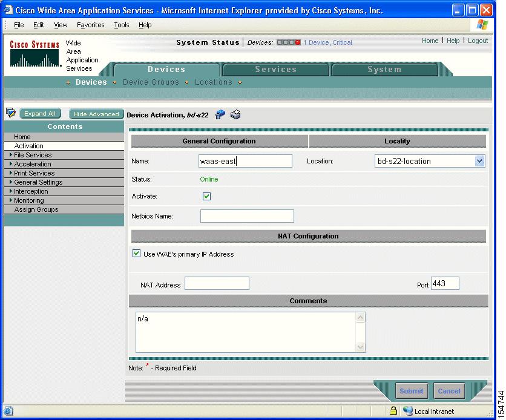Expand Acceleration in Contents
506x420 pixels.
click(11, 164)
